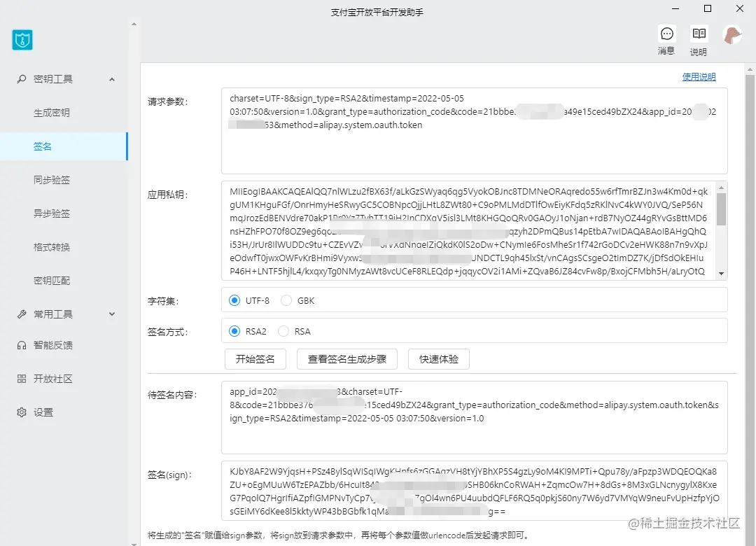
Task: Click inside the 请求参数 text area
Action: (x=474, y=131)
